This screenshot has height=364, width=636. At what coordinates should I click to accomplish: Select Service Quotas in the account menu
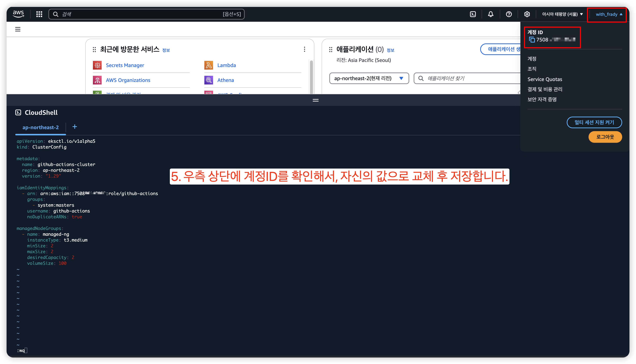(x=545, y=79)
